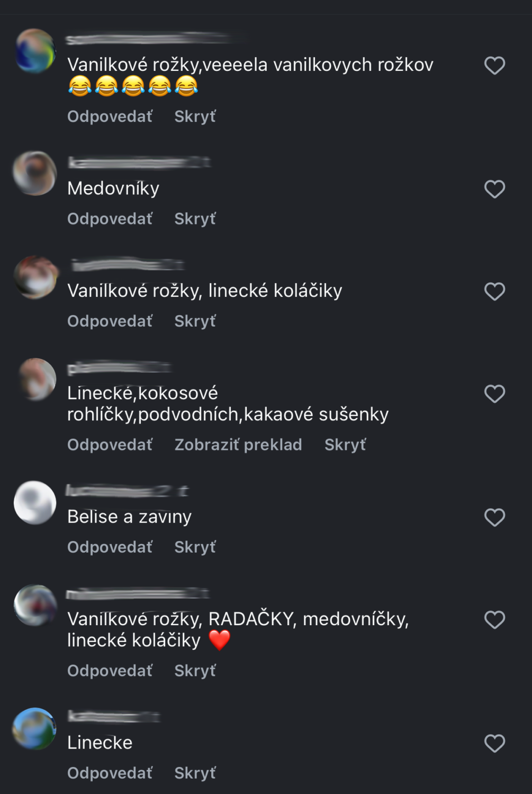The width and height of the screenshot is (532, 794).
Task: Hide the 'Medovníky' comment with Skryť
Action: 195,219
